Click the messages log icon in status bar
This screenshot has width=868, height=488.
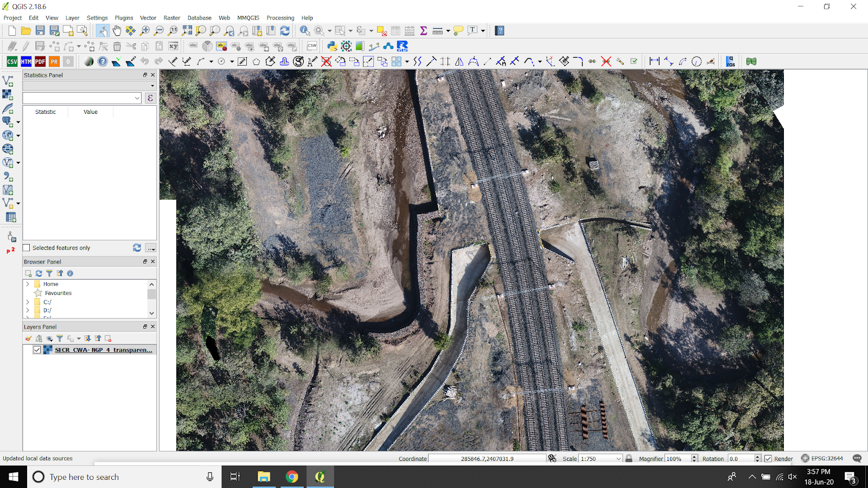point(857,458)
